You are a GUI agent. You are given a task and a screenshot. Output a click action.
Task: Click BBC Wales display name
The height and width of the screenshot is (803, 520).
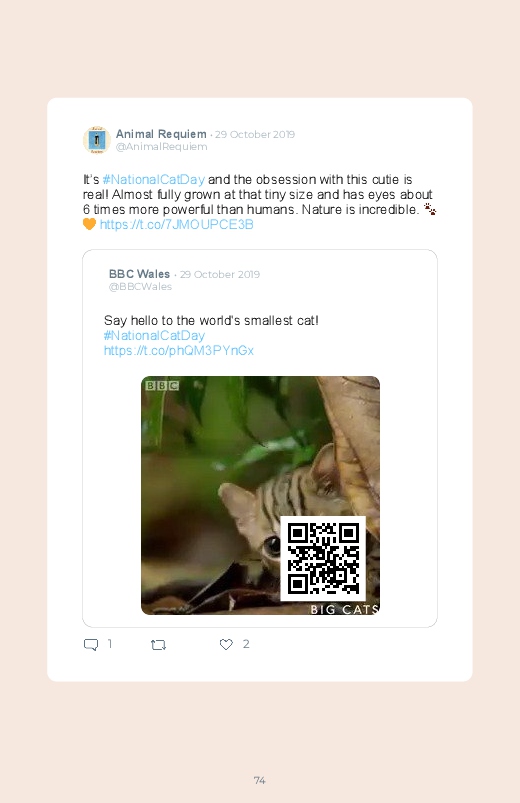click(139, 274)
